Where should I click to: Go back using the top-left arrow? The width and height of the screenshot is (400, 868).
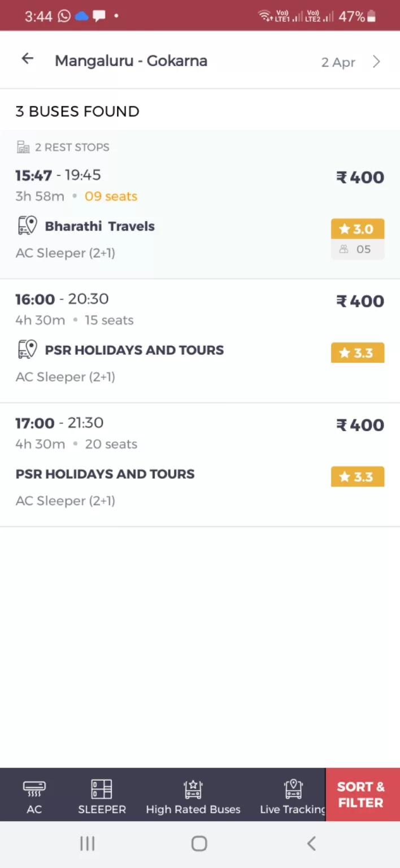pos(27,59)
